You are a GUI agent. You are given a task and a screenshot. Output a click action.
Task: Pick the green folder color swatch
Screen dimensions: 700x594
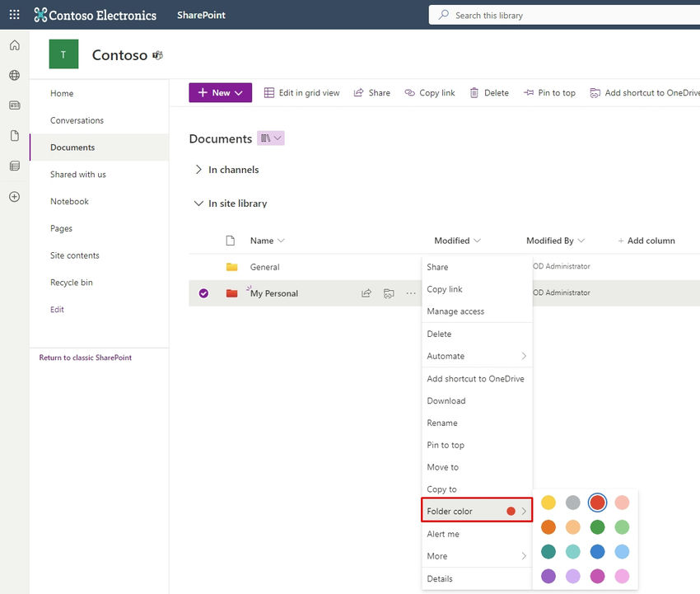pyautogui.click(x=597, y=527)
